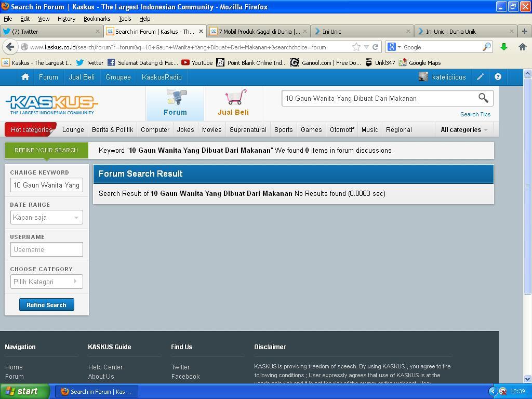Bookmark page with the star icon
This screenshot has height=399, width=532.
356,47
